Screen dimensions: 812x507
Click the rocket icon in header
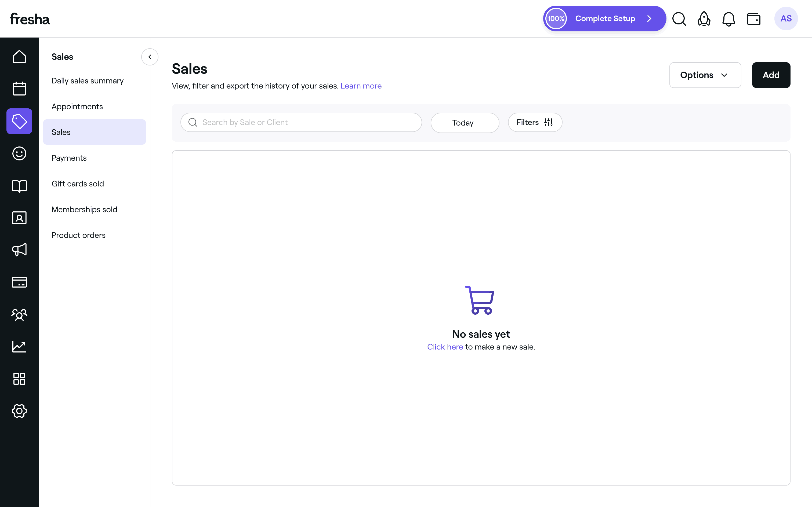coord(704,19)
